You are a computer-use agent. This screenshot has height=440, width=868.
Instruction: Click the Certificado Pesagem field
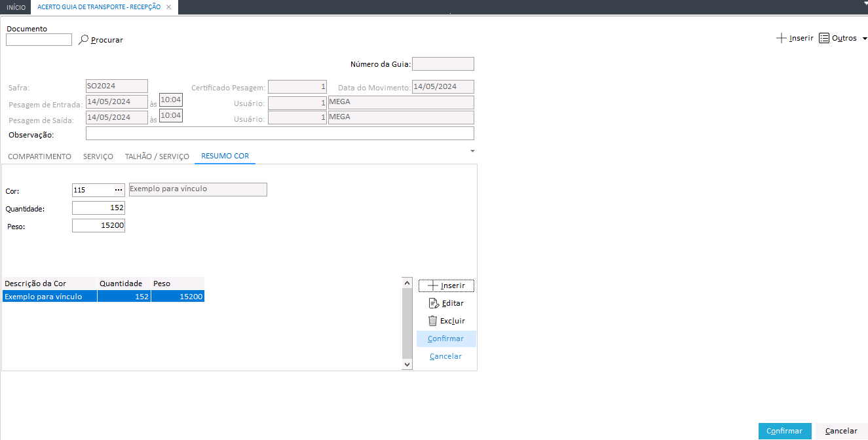297,86
